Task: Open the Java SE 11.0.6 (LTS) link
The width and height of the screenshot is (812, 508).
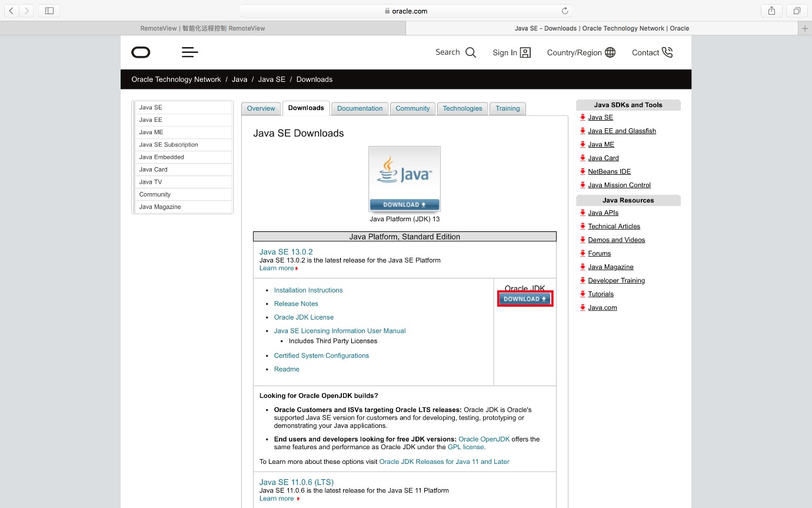Action: click(297, 482)
